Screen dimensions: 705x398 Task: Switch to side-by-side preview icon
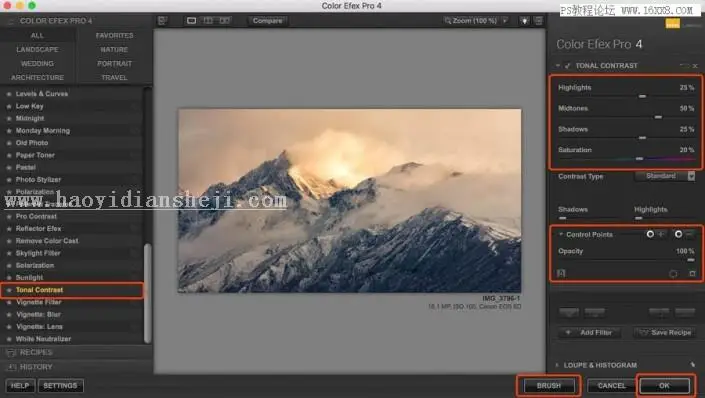224,21
